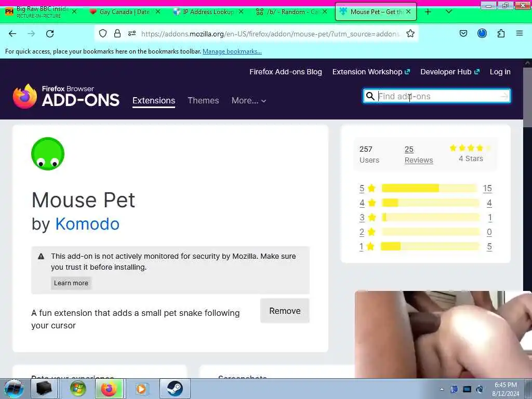This screenshot has height=399, width=532.
Task: Select the Themes navigation item
Action: pos(203,100)
